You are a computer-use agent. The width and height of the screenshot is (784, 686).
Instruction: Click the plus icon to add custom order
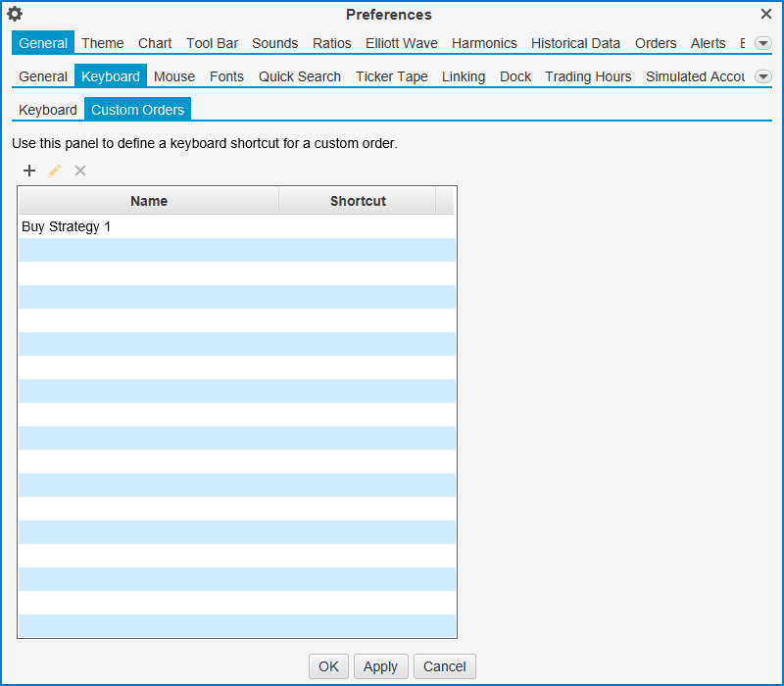(x=29, y=171)
